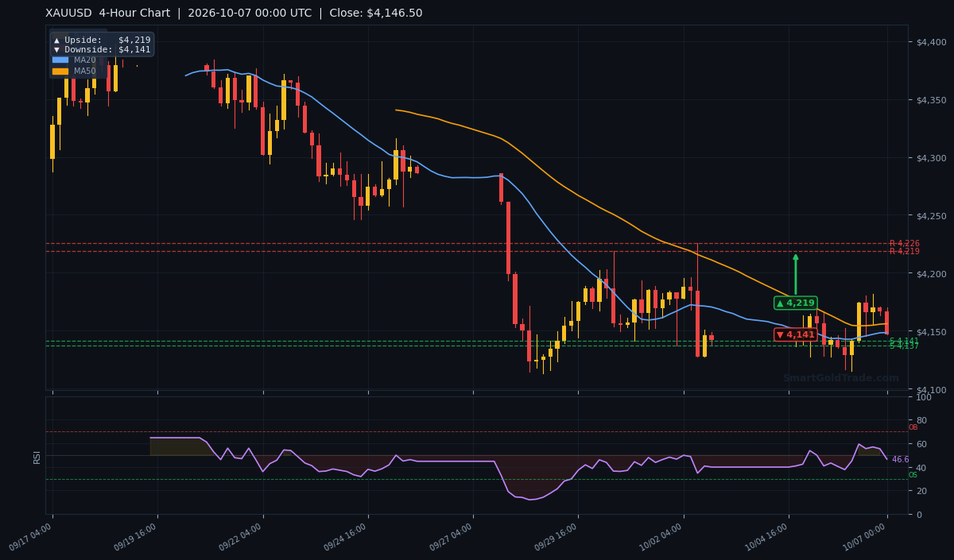Select the R 4,226 resistance label
The width and height of the screenshot is (954, 560).
(x=904, y=243)
